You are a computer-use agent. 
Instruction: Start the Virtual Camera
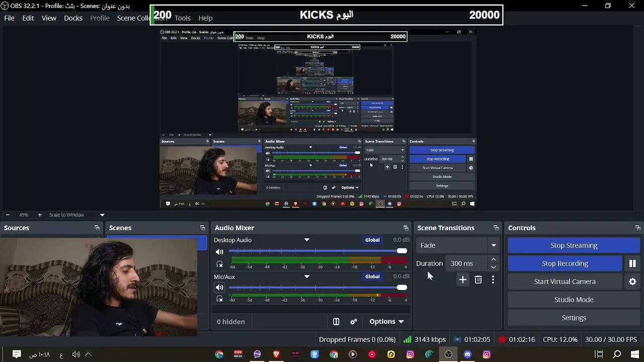(x=565, y=282)
